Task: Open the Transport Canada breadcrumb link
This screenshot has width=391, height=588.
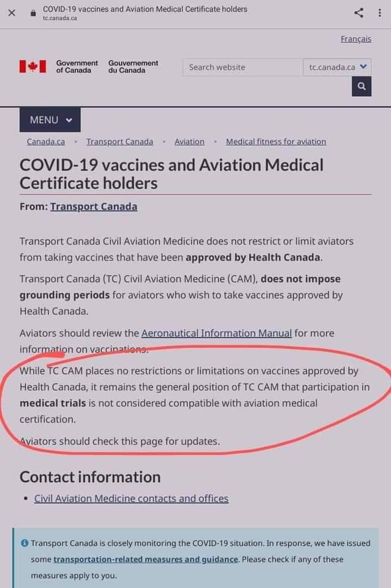Action: 120,141
